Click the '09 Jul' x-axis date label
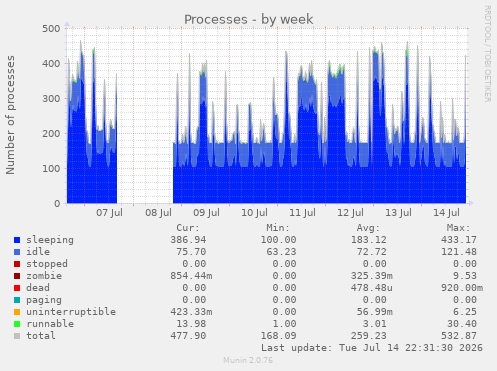Image resolution: width=497 pixels, height=371 pixels. (x=206, y=213)
